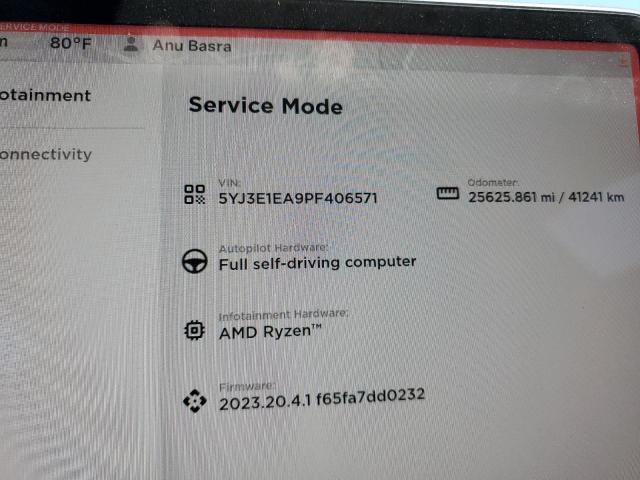
Task: Tap the AMD Ryzen hardware text
Action: [270, 331]
